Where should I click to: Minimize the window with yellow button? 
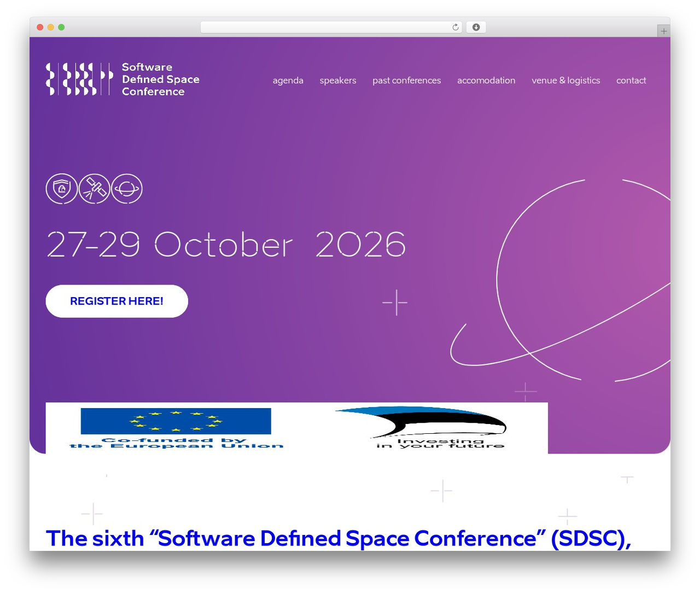click(x=51, y=27)
